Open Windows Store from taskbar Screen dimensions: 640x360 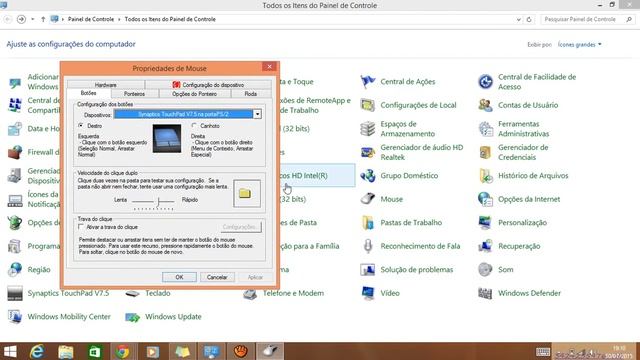[x=94, y=351]
